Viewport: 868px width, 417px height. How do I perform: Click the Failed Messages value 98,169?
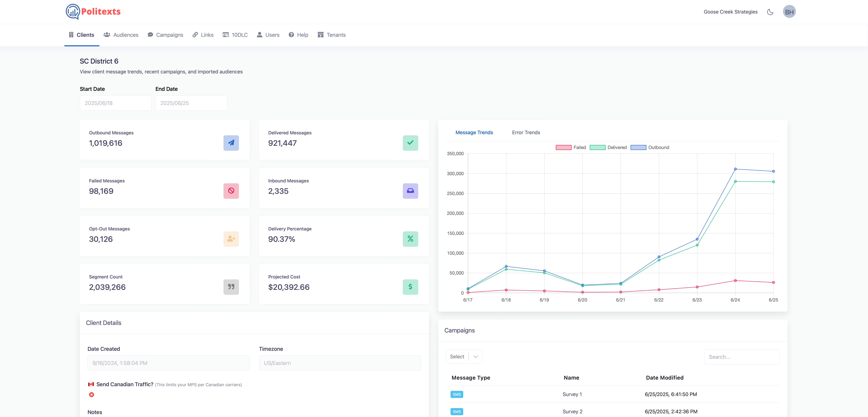101,191
